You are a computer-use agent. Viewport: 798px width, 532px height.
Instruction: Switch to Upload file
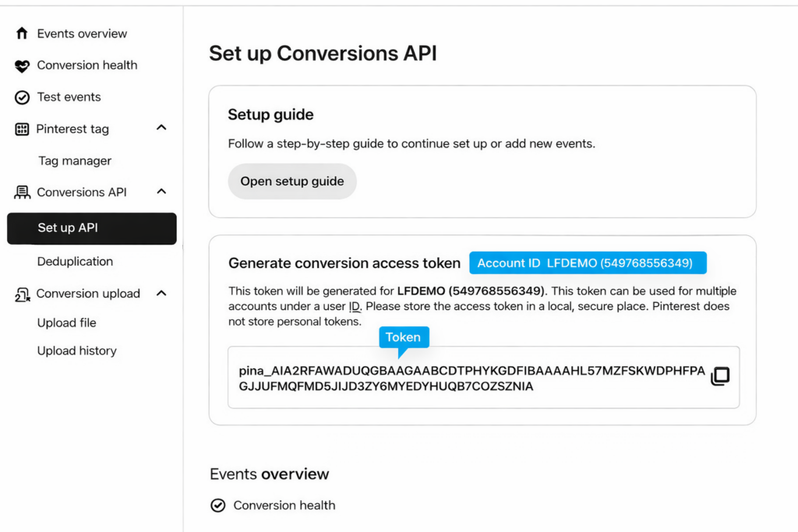point(65,322)
